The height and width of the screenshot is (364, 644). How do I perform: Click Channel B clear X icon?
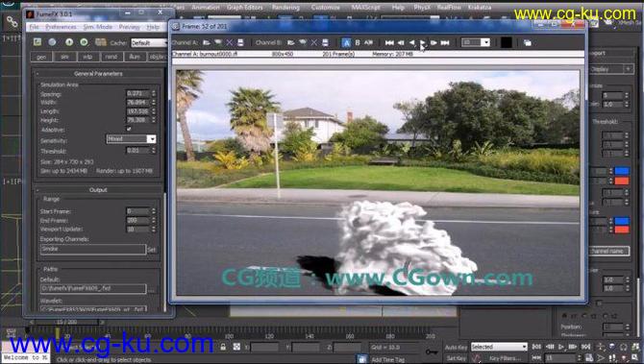(x=313, y=42)
